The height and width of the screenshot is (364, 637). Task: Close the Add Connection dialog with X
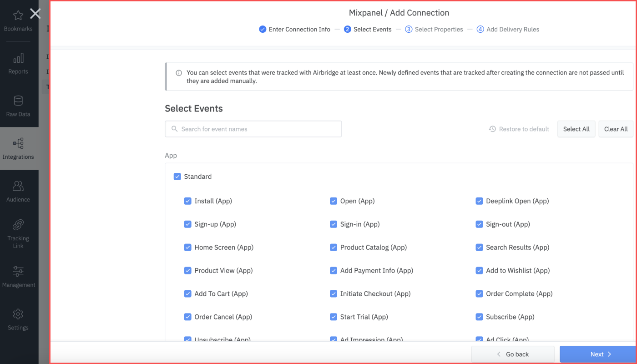35,14
